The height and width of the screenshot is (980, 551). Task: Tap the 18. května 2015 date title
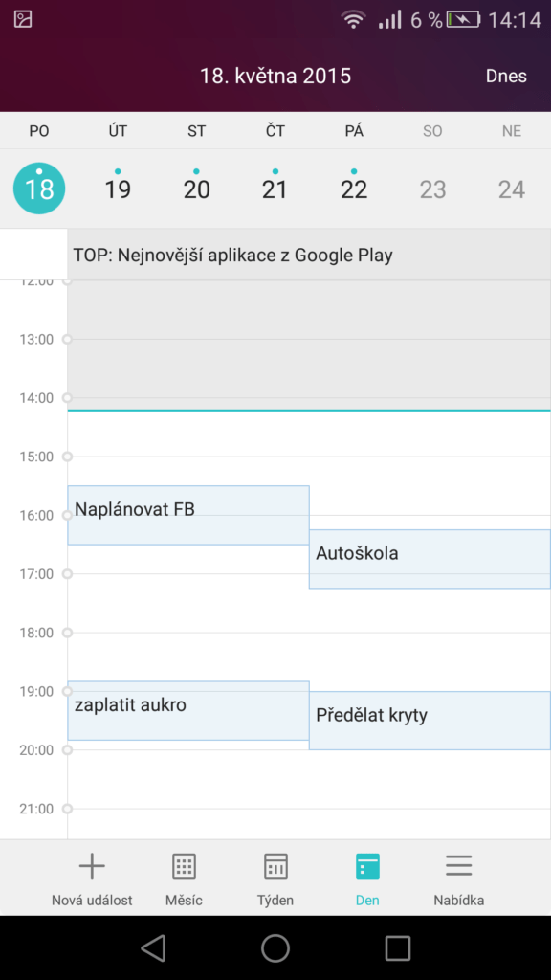coord(275,77)
